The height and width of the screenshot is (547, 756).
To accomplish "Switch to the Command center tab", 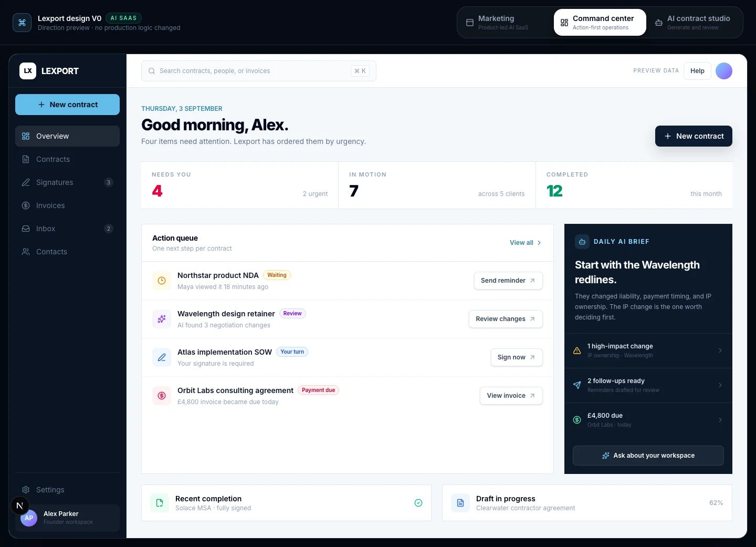I will click(x=600, y=23).
